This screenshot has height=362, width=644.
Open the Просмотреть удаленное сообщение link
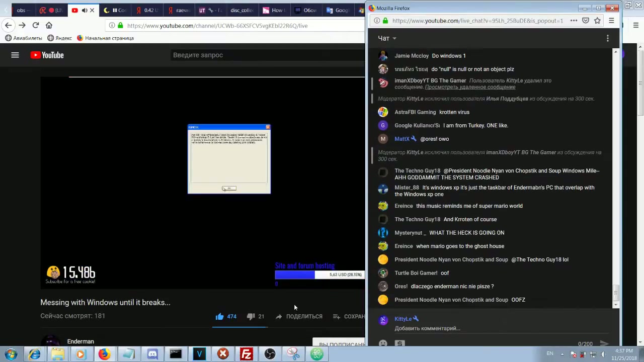[470, 87]
